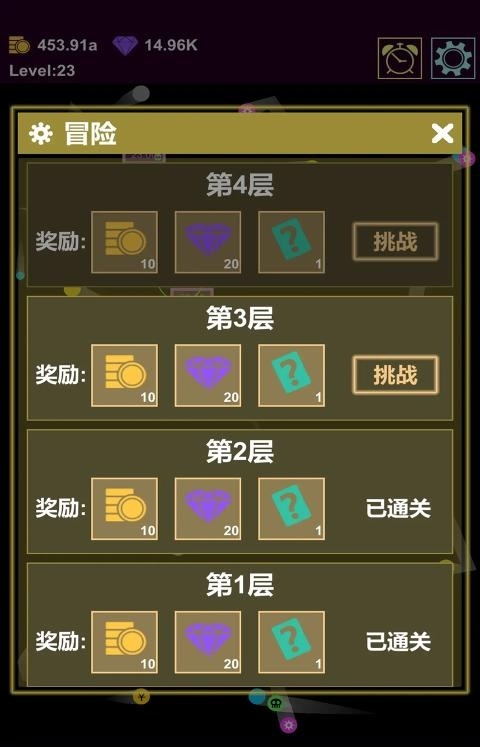Tap the gold coin reward in 第1层

(124, 642)
